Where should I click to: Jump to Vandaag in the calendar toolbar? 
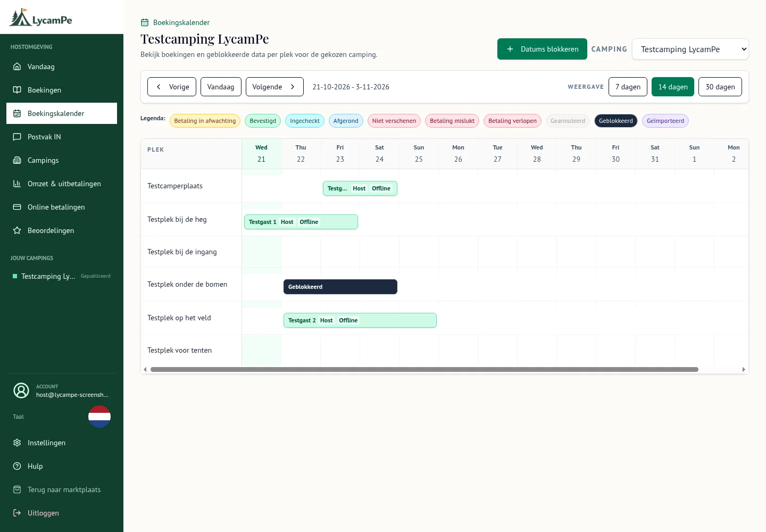click(x=221, y=87)
